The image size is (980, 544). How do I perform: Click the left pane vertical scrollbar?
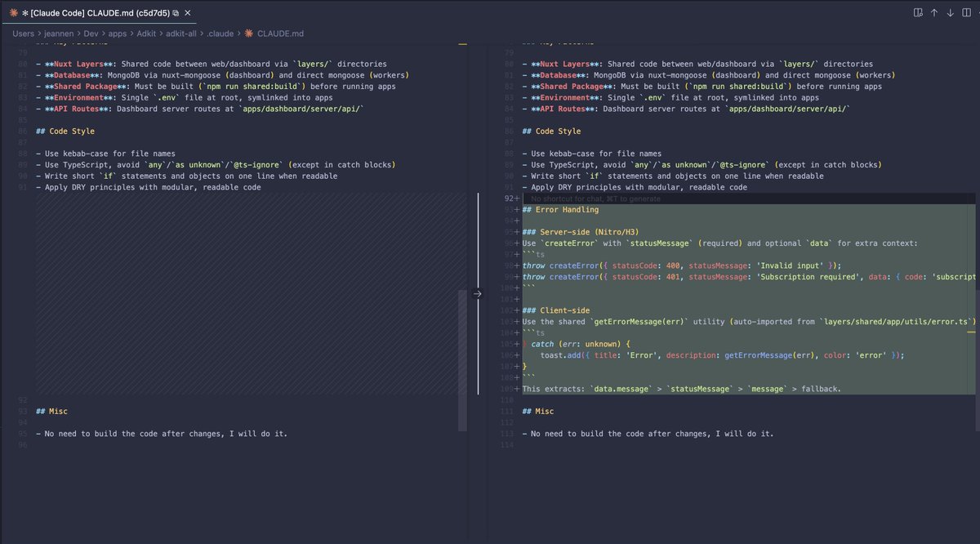pyautogui.click(x=462, y=359)
